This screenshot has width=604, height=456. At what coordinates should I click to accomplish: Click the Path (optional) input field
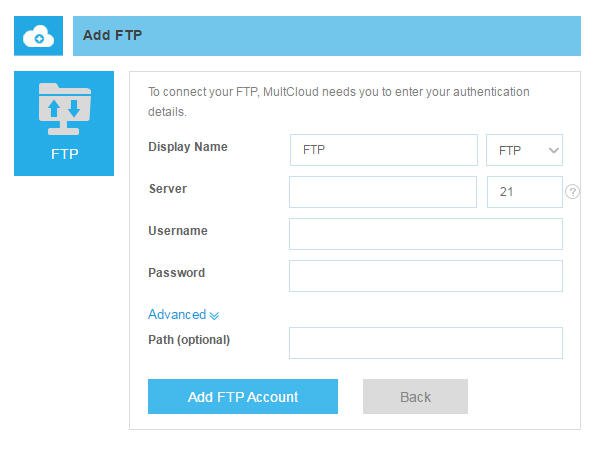coord(425,343)
